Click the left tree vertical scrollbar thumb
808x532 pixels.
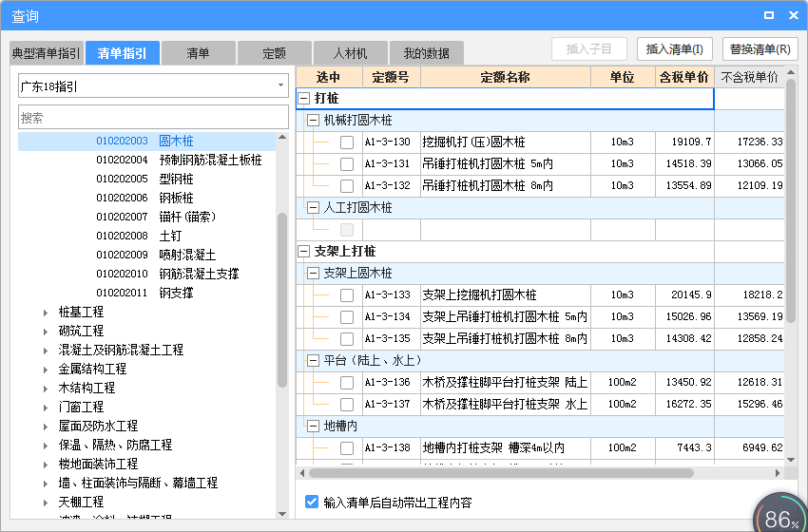(282, 300)
